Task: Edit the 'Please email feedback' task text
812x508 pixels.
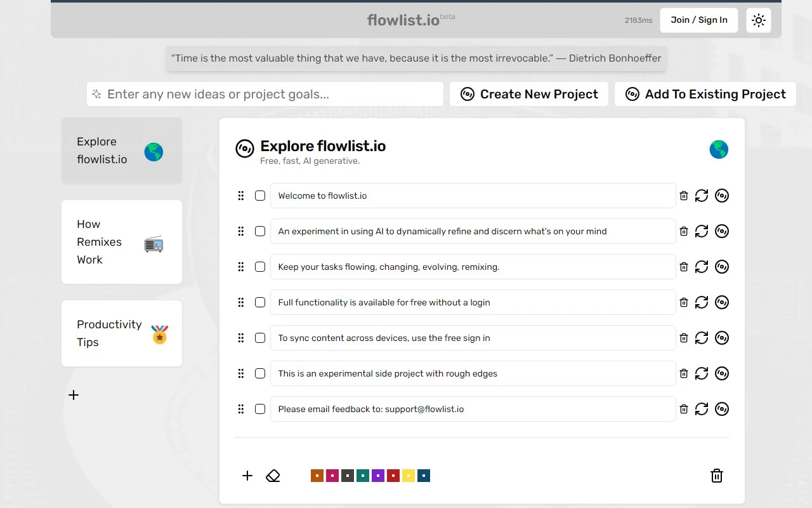Action: click(x=473, y=409)
